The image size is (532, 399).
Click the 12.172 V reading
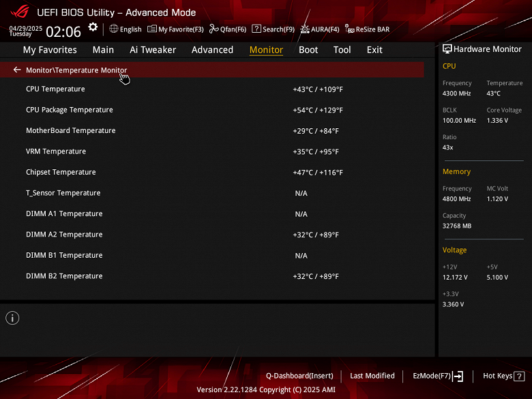click(x=455, y=277)
